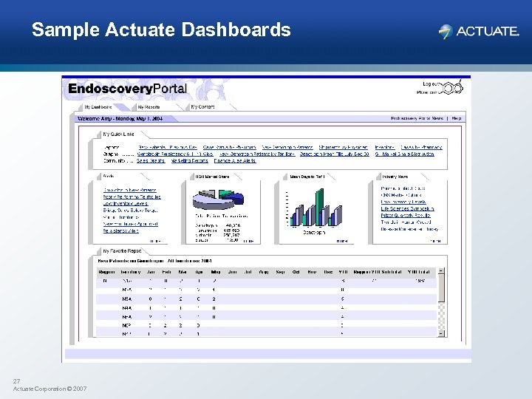532x399 pixels.
Task: Open Life Sciences Symposium news link
Action: [407, 208]
